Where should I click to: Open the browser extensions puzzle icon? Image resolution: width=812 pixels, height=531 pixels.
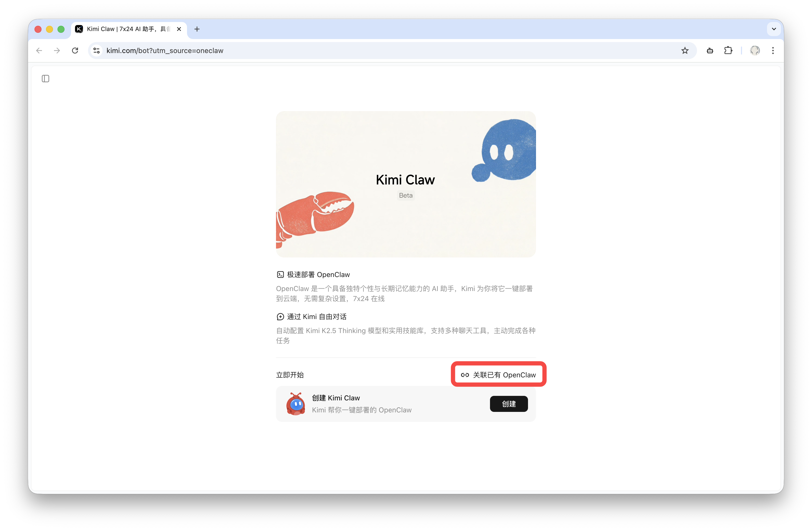click(728, 51)
